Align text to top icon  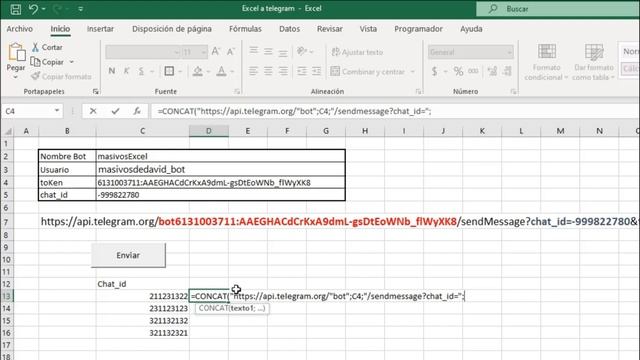(x=253, y=51)
